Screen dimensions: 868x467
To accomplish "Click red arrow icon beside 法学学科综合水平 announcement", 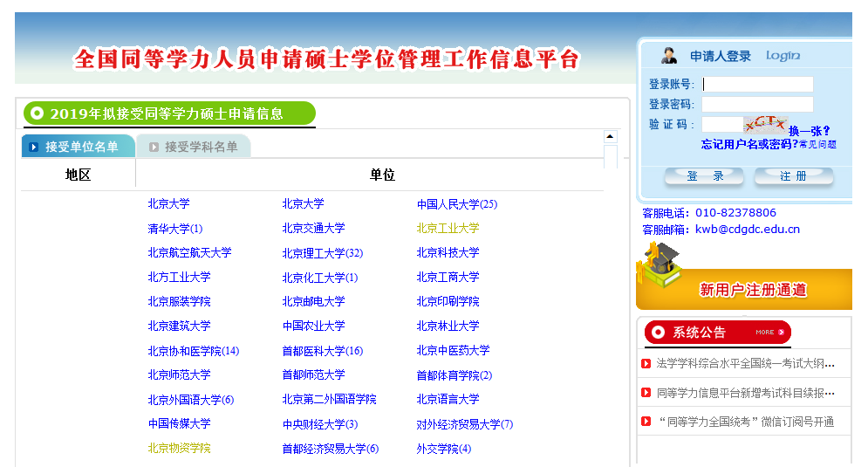I will [x=646, y=364].
